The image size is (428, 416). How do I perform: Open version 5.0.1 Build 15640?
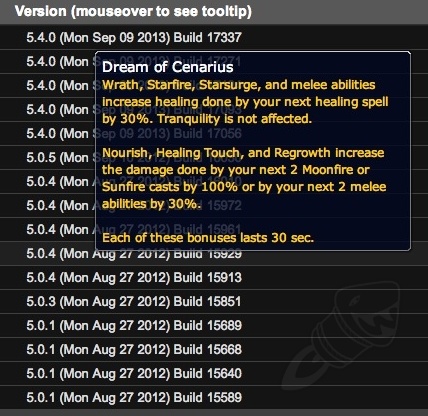point(214,373)
